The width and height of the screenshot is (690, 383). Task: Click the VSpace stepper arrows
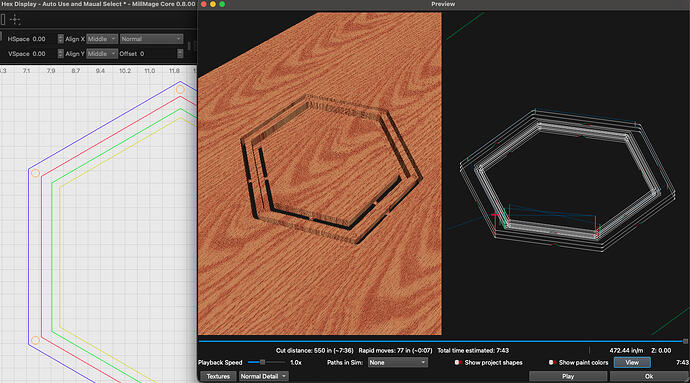(60, 54)
